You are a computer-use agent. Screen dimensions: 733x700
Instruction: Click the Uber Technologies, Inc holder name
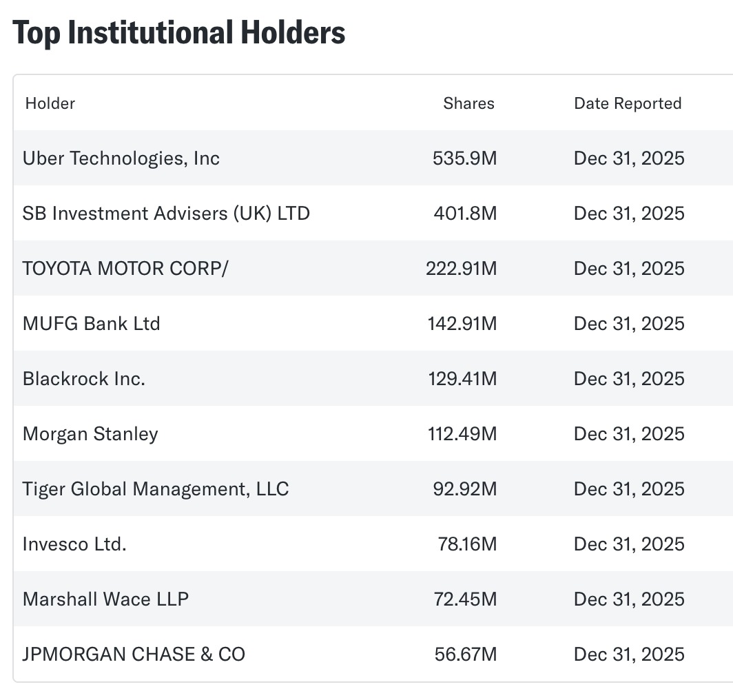coord(121,158)
